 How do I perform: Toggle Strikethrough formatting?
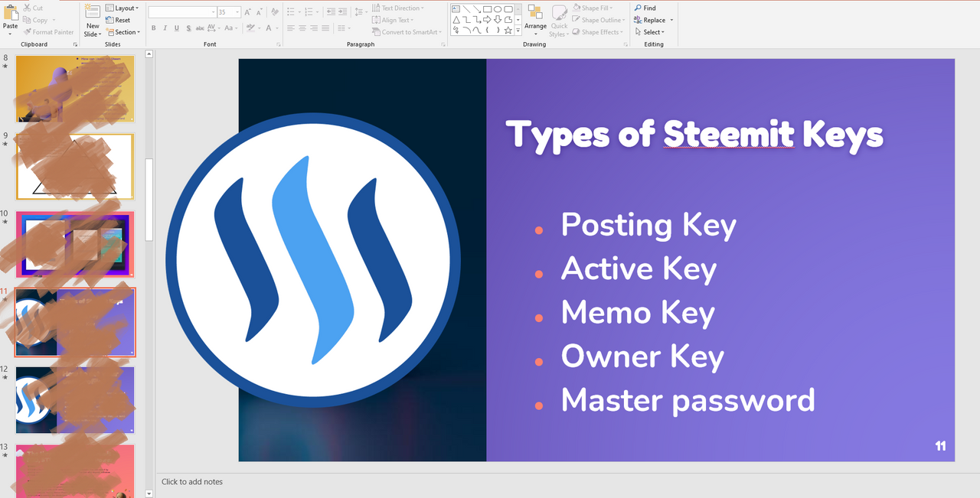pos(200,28)
